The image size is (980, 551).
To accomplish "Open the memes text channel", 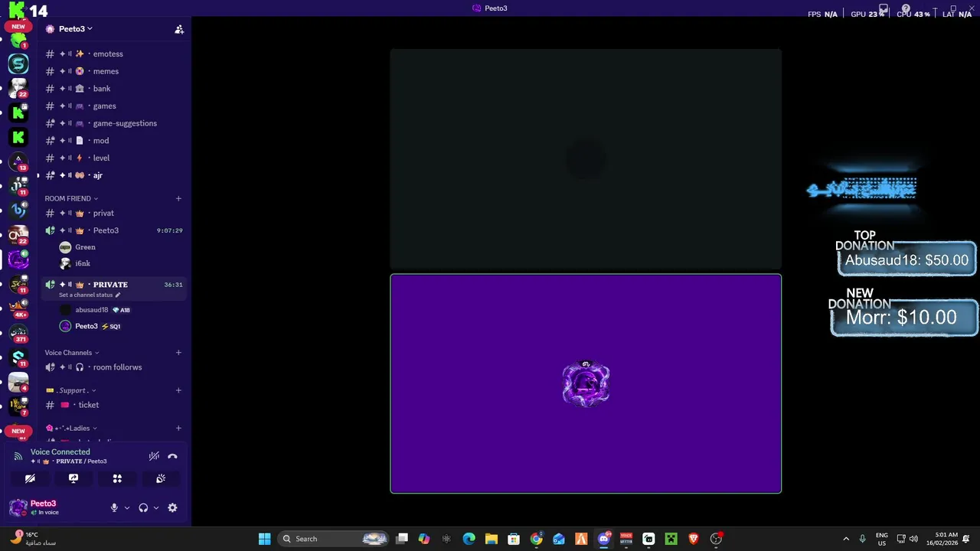I will (x=112, y=71).
